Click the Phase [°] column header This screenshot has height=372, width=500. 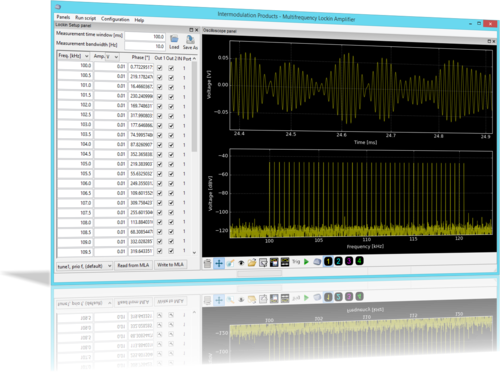(140, 57)
